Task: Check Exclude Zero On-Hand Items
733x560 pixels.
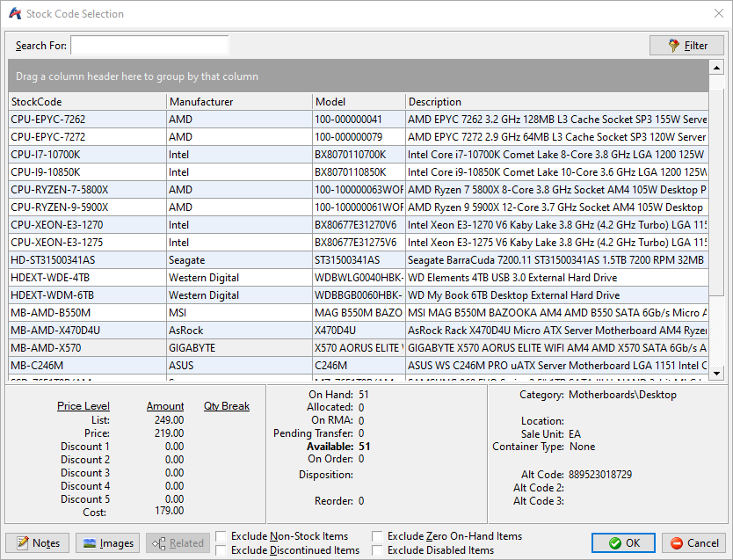Action: 378,536
